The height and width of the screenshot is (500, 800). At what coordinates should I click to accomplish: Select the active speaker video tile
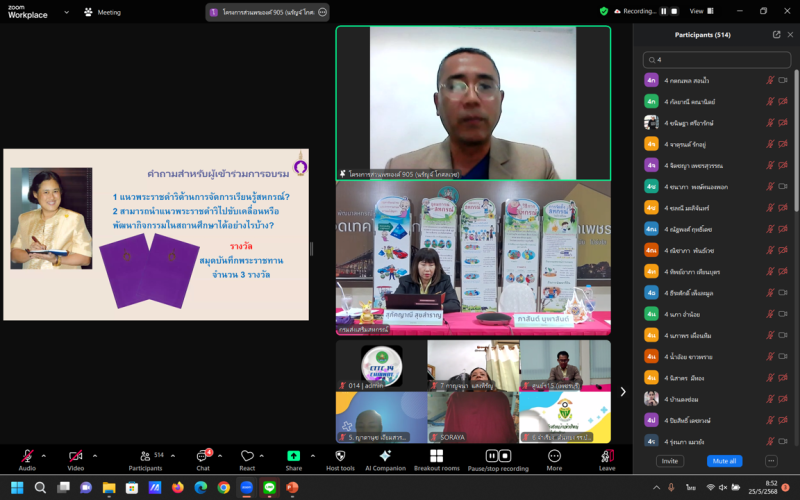473,103
